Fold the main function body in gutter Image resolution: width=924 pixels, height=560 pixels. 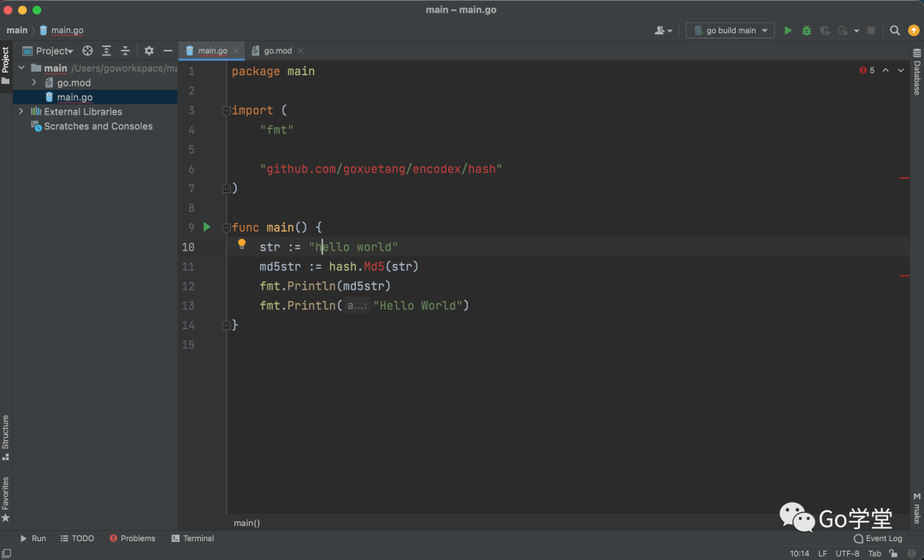(x=226, y=227)
